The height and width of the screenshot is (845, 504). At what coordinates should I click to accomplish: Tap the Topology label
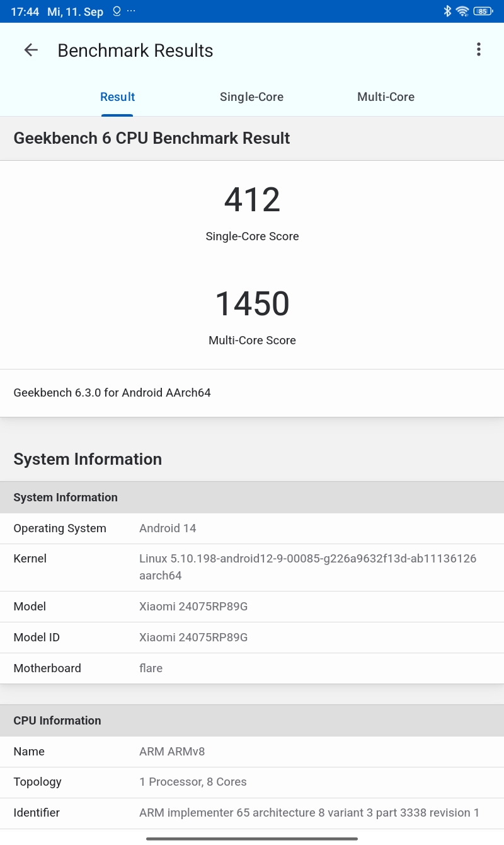coord(37,782)
